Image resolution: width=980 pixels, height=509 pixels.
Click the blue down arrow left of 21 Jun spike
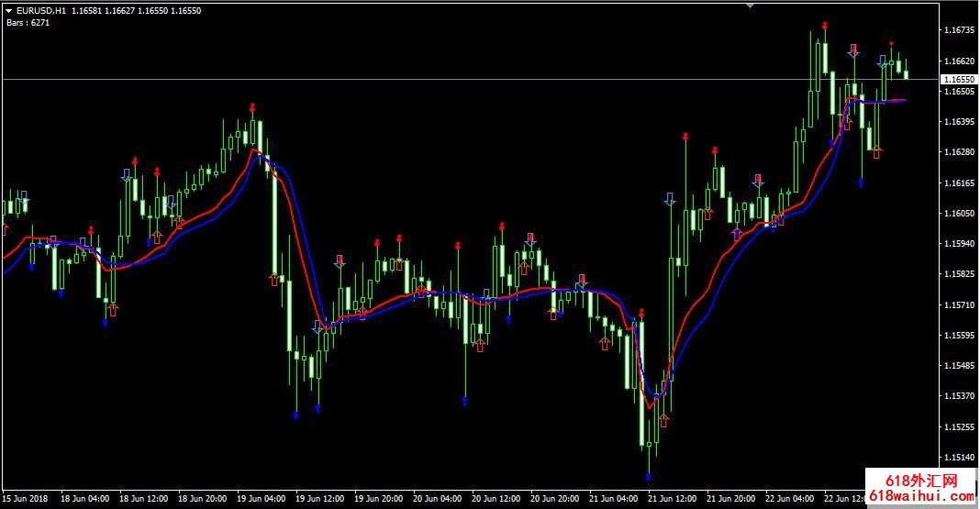[669, 198]
